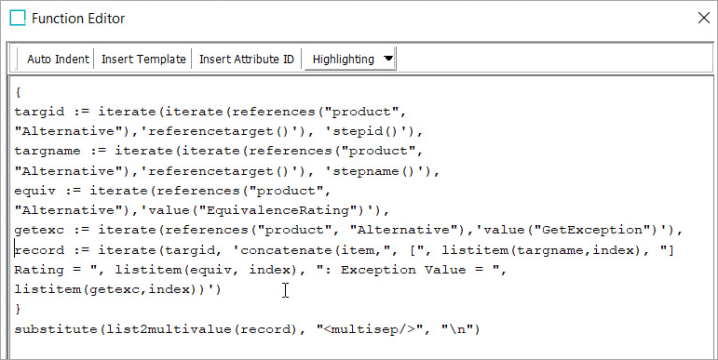Viewport: 718px width, 360px height.
Task: Click the targname variable definition
Action: [48, 151]
